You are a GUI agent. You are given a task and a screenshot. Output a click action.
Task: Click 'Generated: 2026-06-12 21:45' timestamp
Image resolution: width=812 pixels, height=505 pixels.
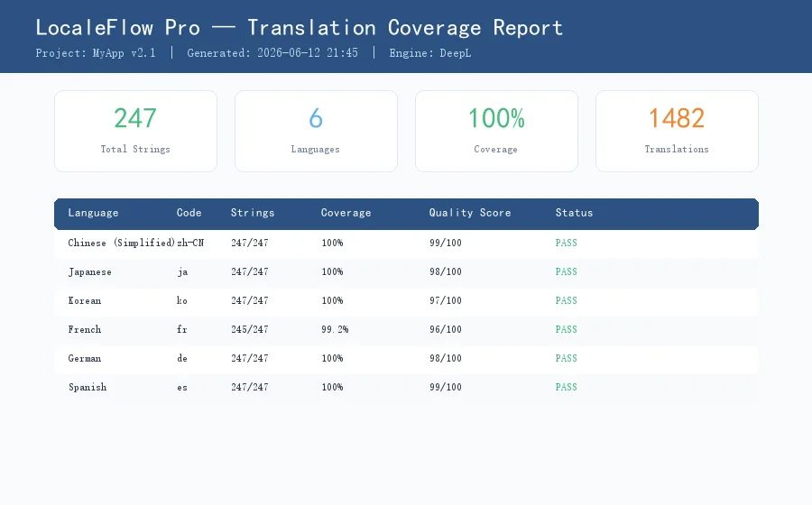click(272, 53)
